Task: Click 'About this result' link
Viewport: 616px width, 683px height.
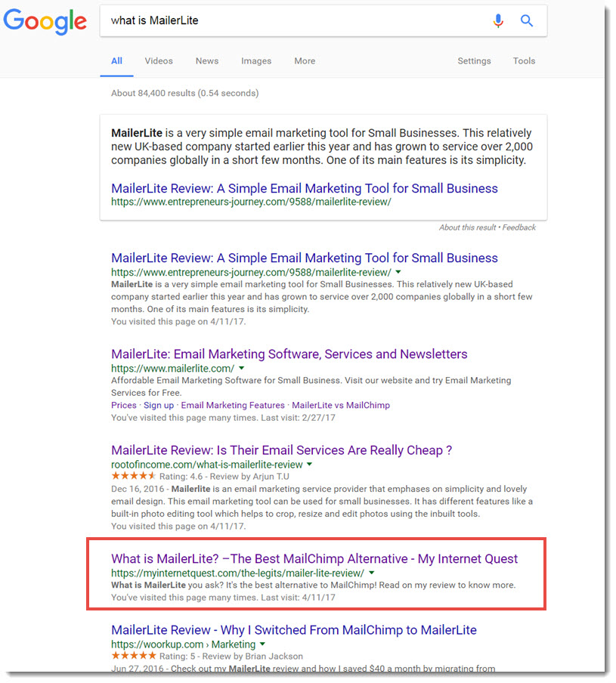Action: pos(467,227)
